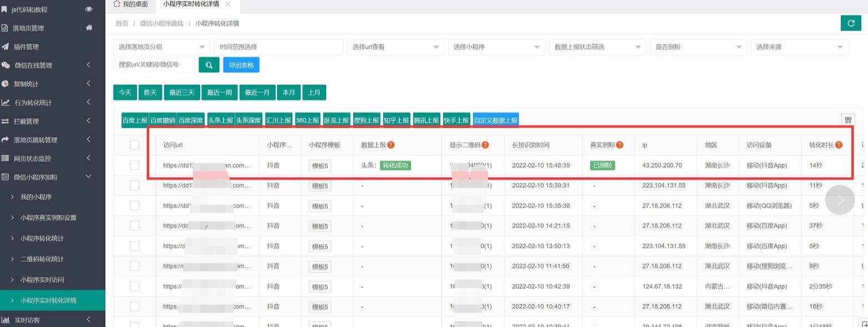The width and height of the screenshot is (868, 327).
Task: Click the green refresh icon button
Action: [x=851, y=23]
